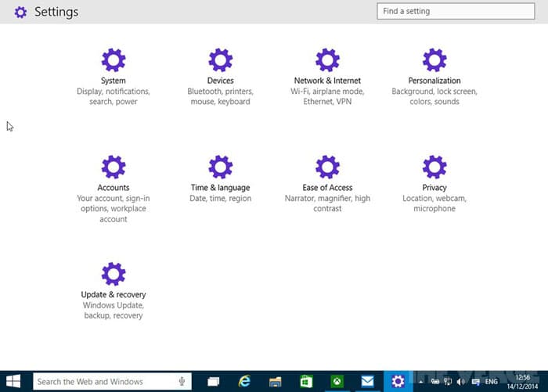
Task: Open the Update & recovery gear icon
Action: point(114,274)
